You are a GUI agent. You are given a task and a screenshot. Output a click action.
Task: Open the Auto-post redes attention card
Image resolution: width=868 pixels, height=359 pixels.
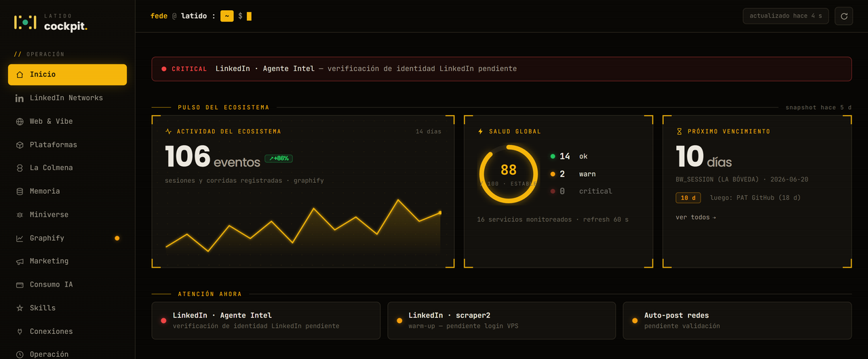click(737, 320)
